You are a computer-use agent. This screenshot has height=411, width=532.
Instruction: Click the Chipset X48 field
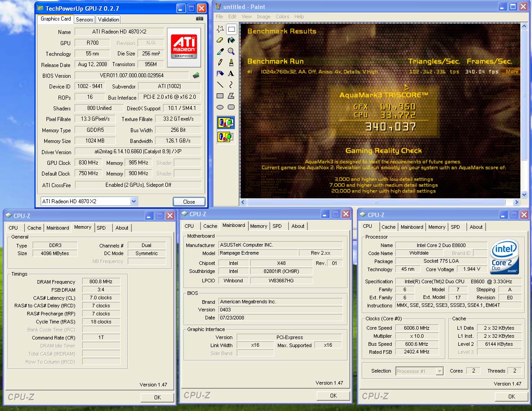pyautogui.click(x=281, y=263)
